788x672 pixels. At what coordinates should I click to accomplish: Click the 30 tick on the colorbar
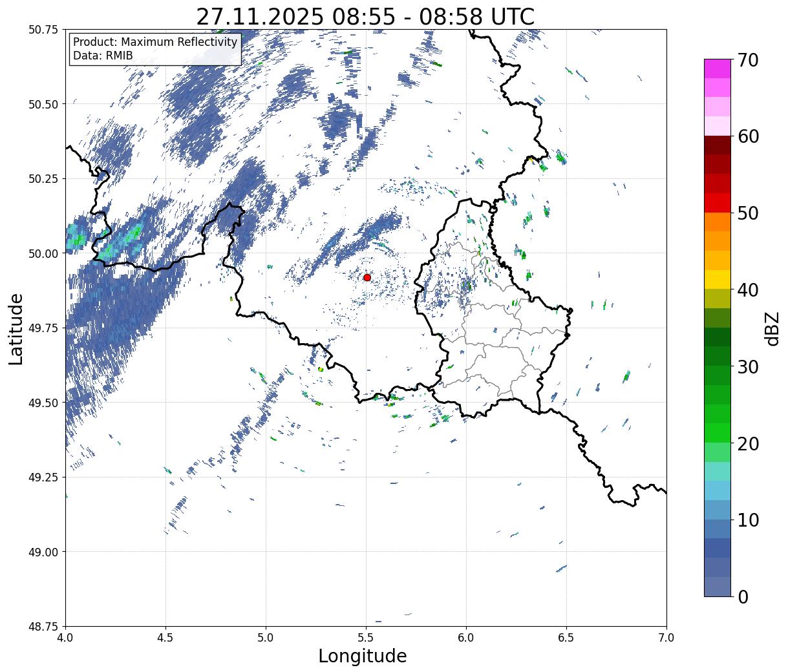pos(747,366)
